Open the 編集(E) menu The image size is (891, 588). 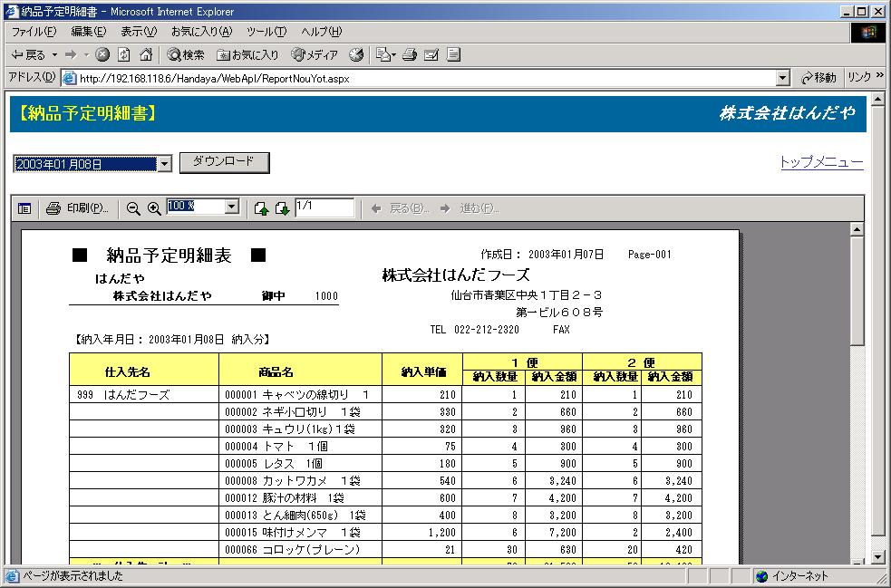[x=89, y=32]
